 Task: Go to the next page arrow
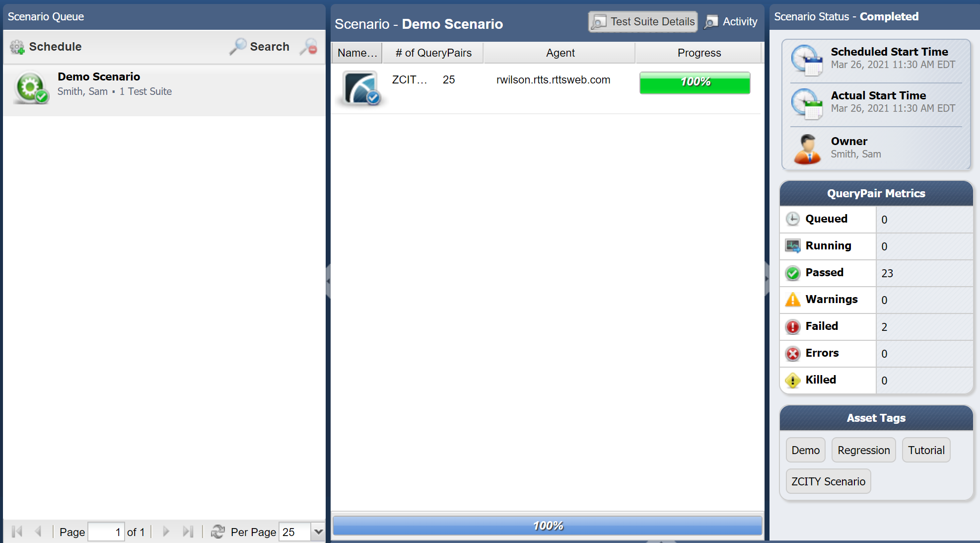[166, 532]
